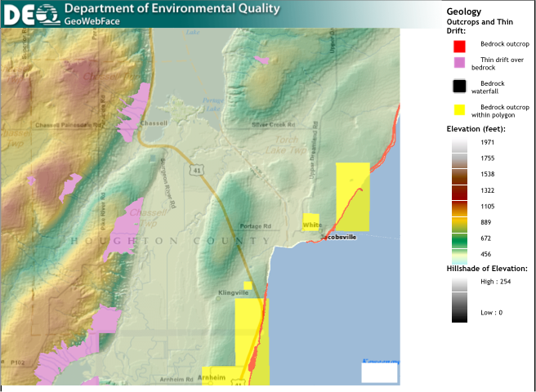Click the Portage Rd road label
The image size is (536, 392).
pos(254,226)
